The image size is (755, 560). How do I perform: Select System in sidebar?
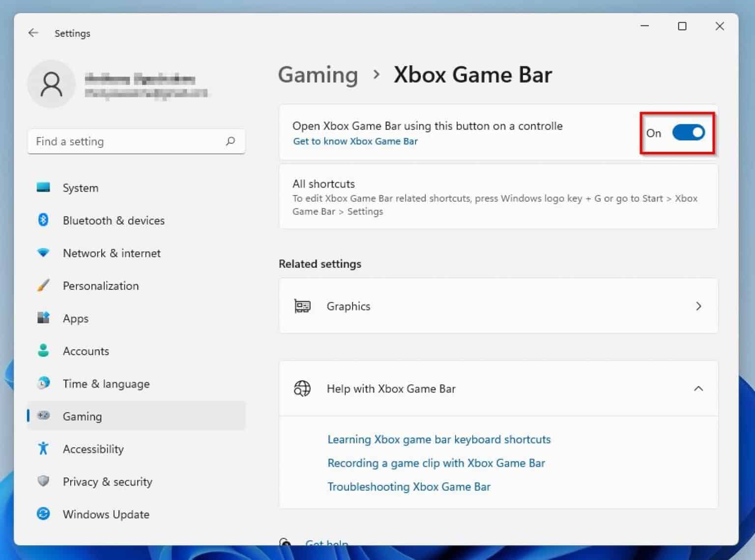(x=137, y=188)
